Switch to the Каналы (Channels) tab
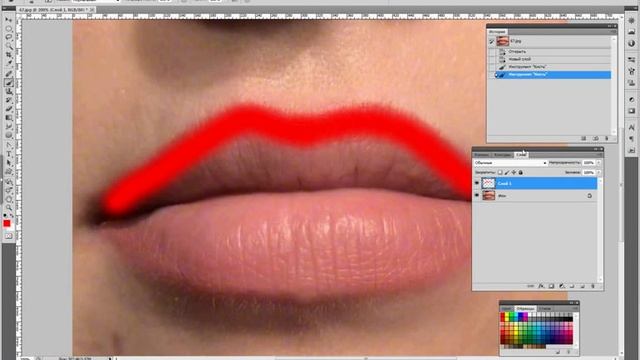Screen dimensions: 640x360 tap(482, 155)
